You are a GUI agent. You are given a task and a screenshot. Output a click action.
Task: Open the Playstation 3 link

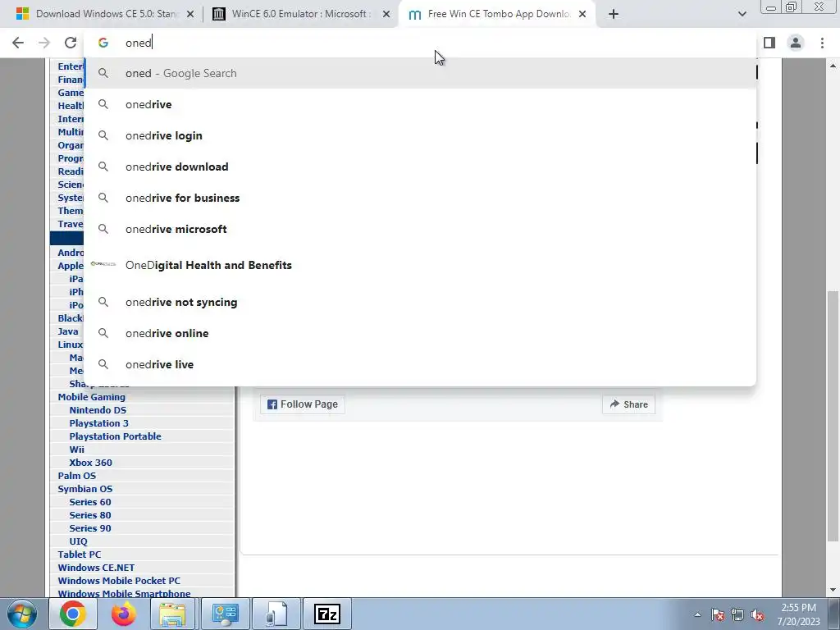pos(98,423)
